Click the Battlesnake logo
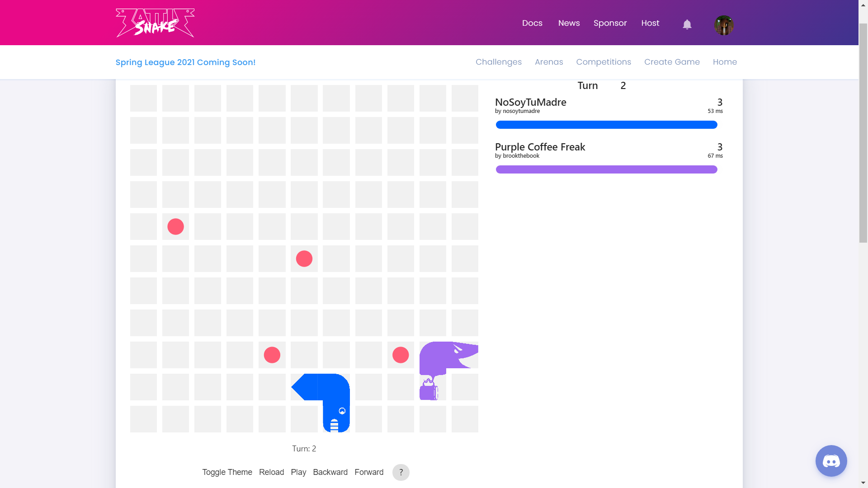Screen dimensions: 868x488 [x=155, y=23]
